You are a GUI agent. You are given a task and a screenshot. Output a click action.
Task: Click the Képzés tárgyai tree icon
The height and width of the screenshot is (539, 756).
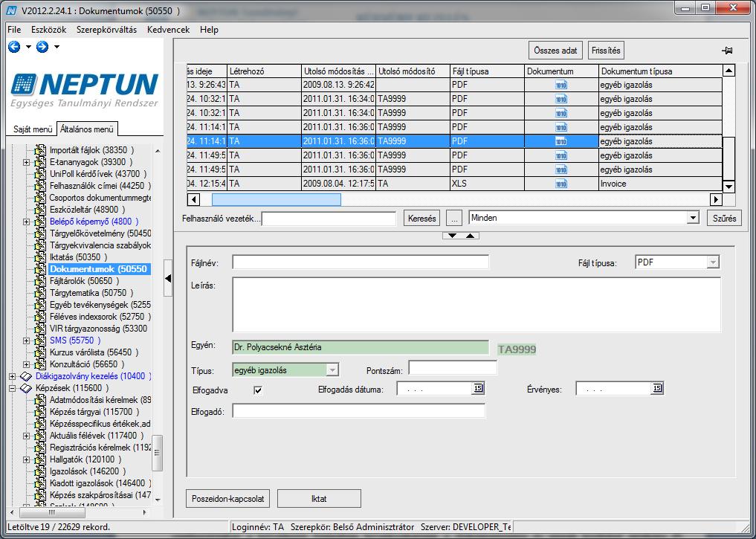[40, 411]
